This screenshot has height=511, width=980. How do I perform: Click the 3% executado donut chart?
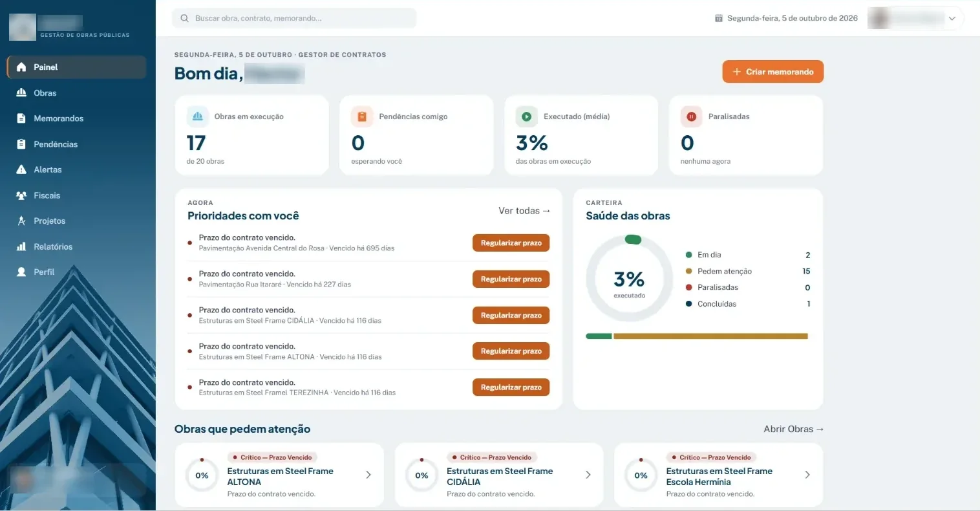tap(630, 279)
